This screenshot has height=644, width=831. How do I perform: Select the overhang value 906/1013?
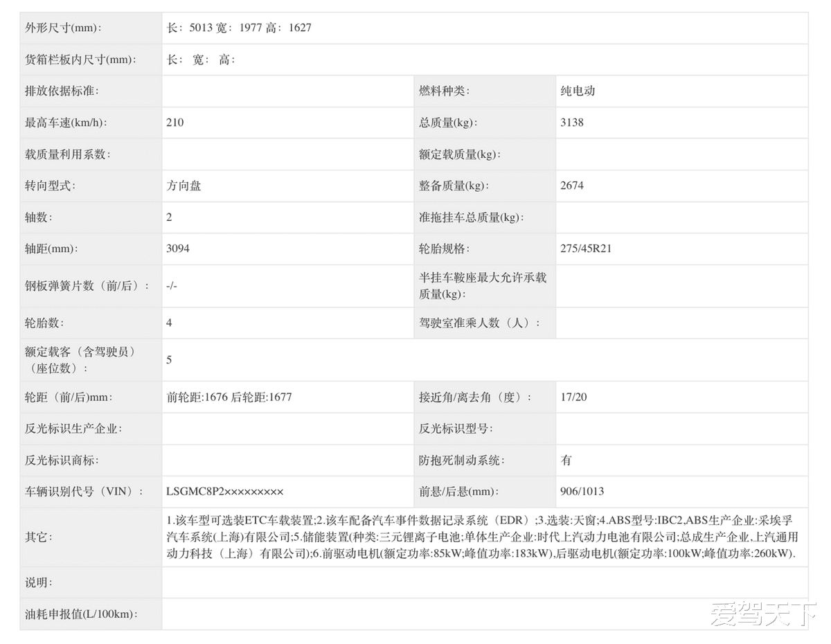pos(582,492)
